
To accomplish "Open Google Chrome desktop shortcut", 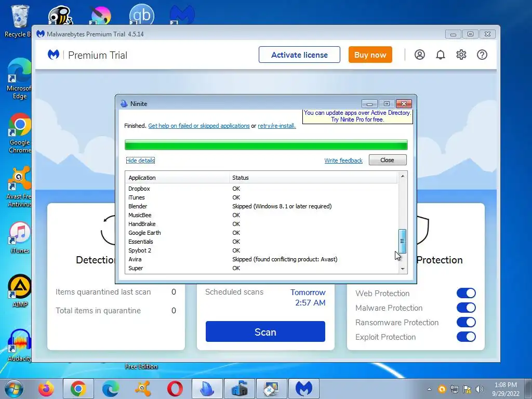I will 20,133.
